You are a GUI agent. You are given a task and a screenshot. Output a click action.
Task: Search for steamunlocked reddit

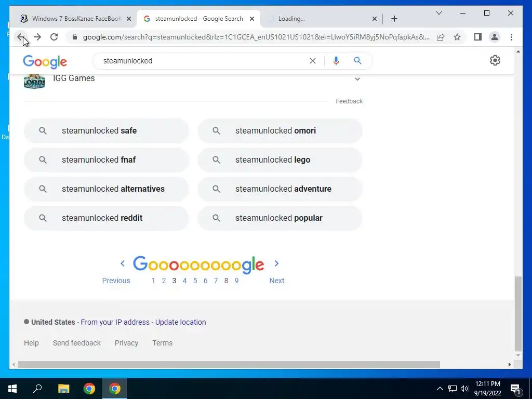(106, 218)
